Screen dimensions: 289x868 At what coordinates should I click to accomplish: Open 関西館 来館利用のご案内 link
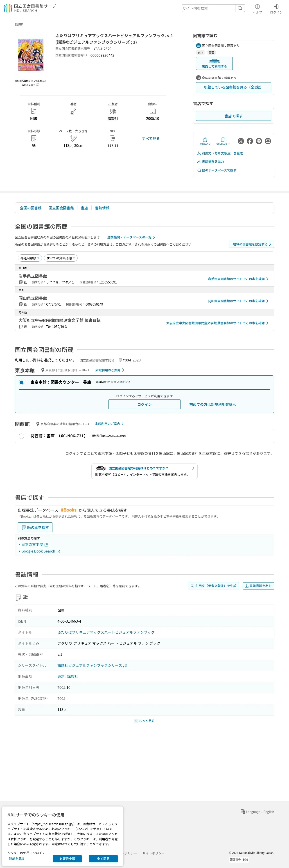click(109, 424)
